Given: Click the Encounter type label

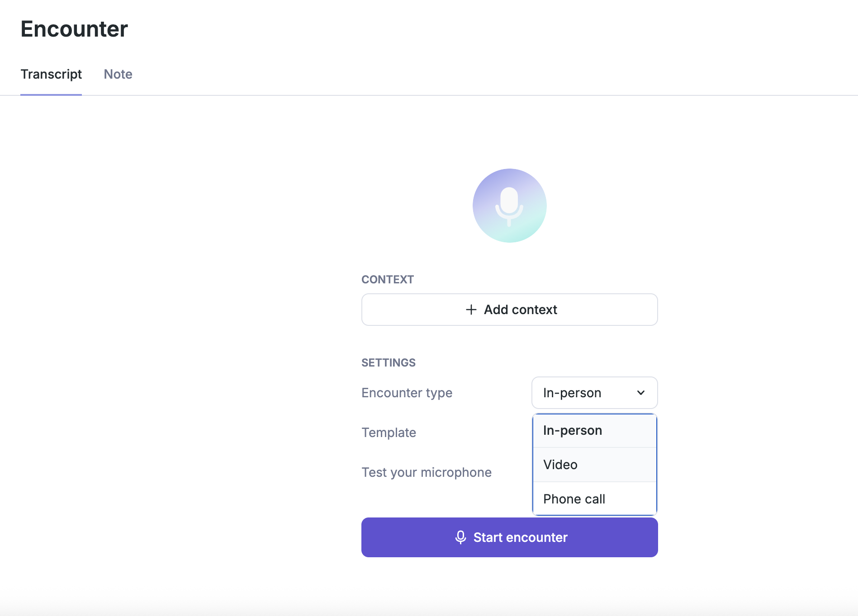Looking at the screenshot, I should 407,393.
